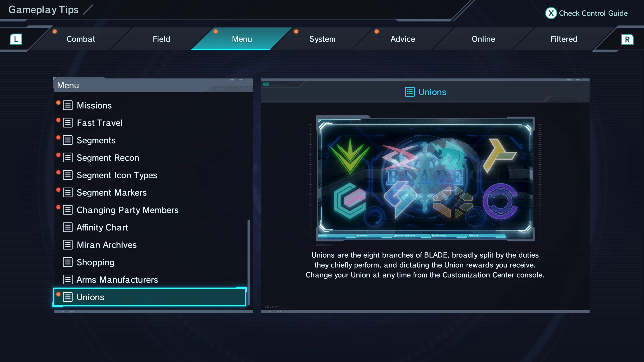Click the document icon beside Miran Archives
This screenshot has height=362, width=644.
[x=68, y=245]
